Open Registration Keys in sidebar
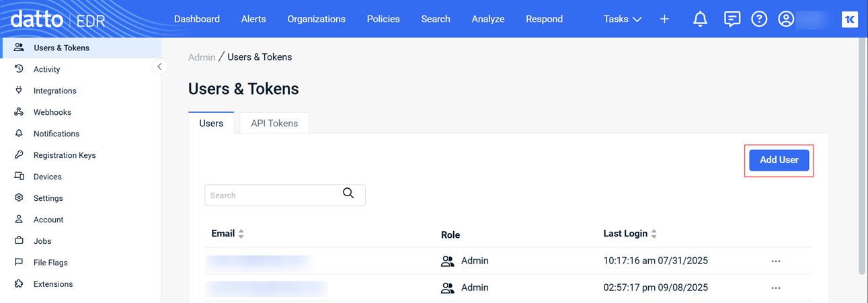868x303 pixels. coord(64,155)
